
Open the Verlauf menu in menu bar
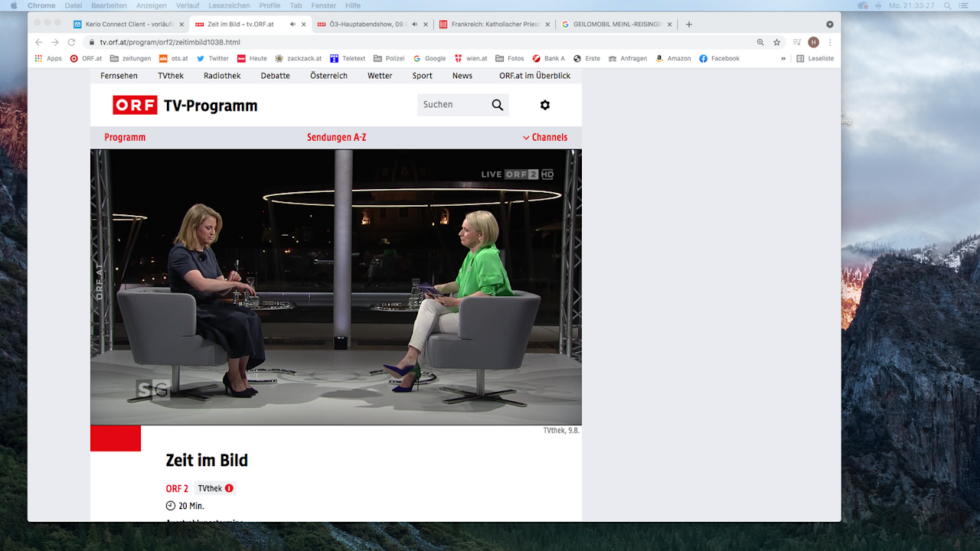(x=188, y=5)
